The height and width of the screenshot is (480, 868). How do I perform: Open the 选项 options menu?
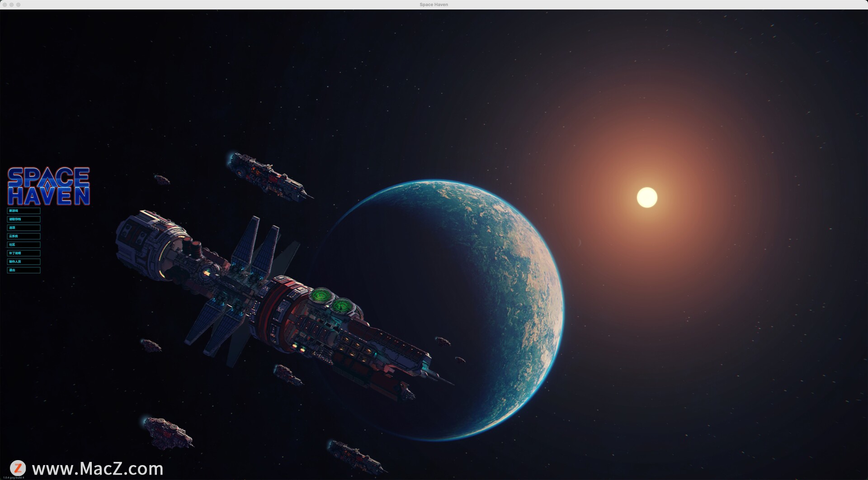(24, 228)
